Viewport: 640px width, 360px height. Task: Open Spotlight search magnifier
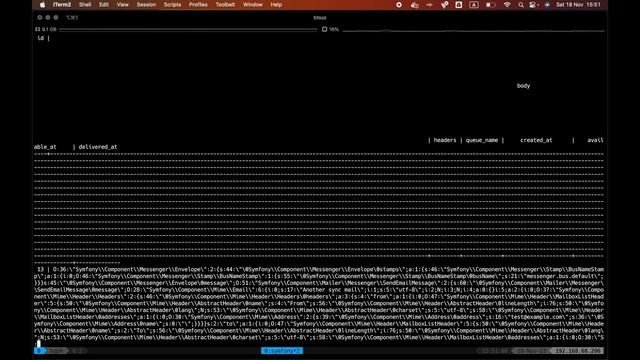tap(521, 5)
